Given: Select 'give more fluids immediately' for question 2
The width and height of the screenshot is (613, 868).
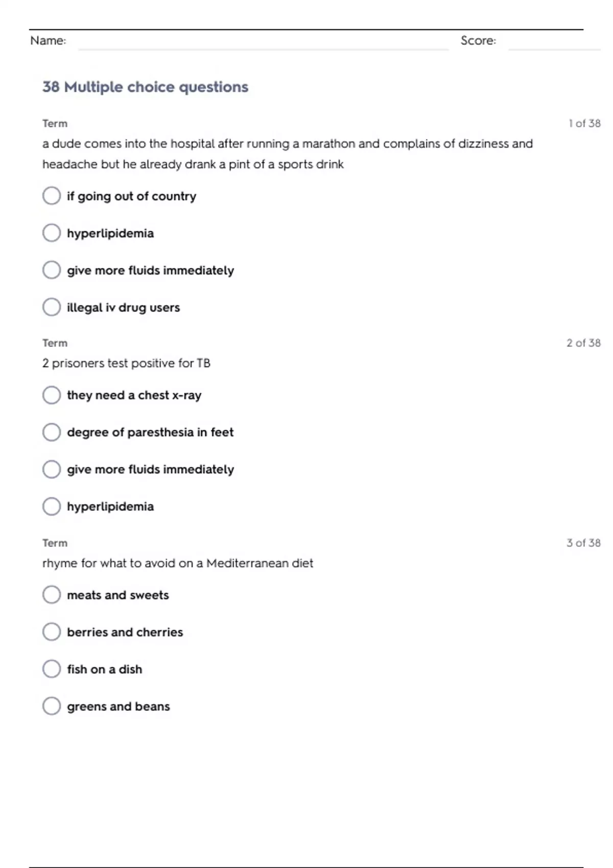Looking at the screenshot, I should click(52, 469).
